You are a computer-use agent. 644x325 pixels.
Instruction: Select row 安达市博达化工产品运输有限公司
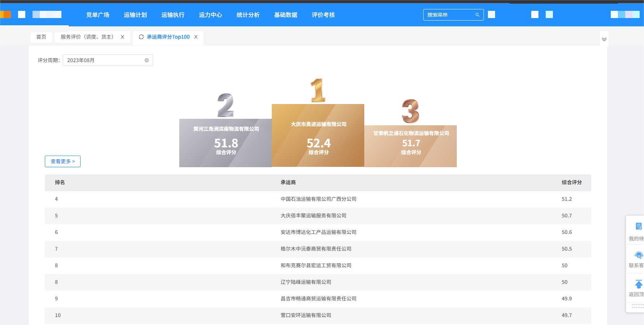pos(318,232)
